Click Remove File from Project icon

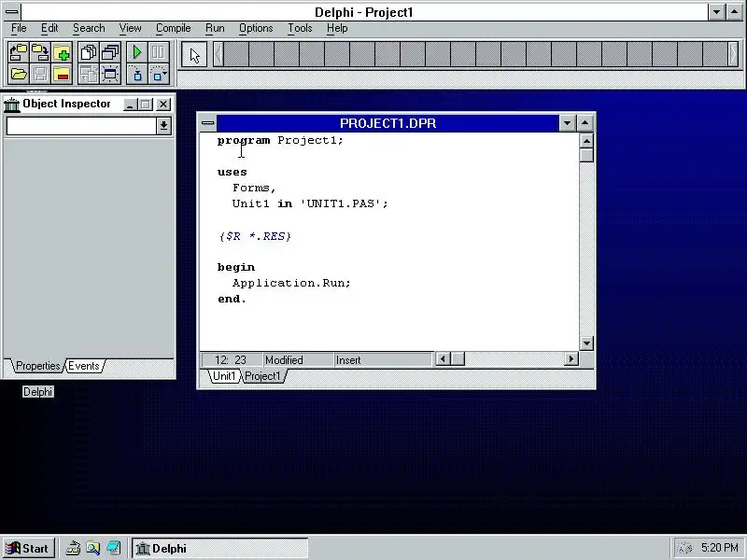click(62, 75)
